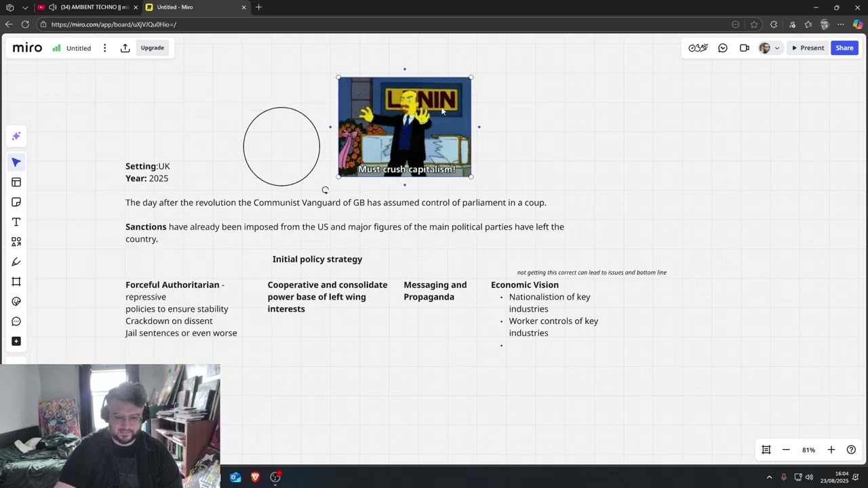Refresh the Miro page

pos(25,24)
